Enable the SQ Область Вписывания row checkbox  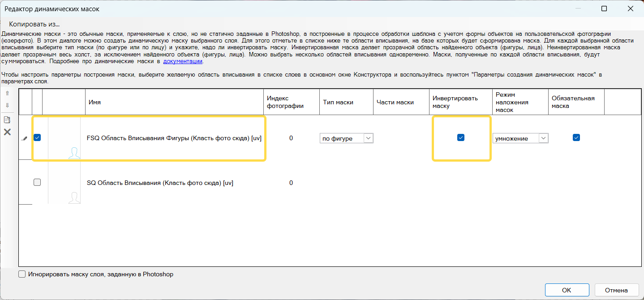(37, 182)
